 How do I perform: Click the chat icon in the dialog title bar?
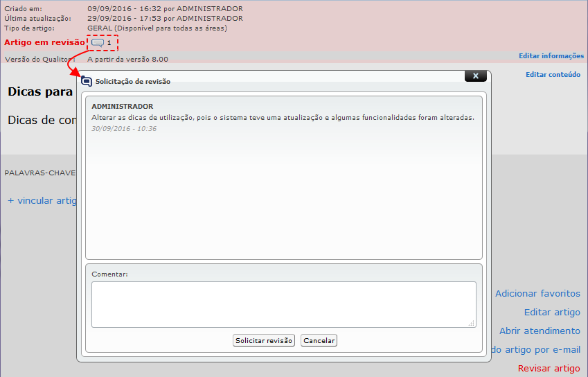pos(87,81)
